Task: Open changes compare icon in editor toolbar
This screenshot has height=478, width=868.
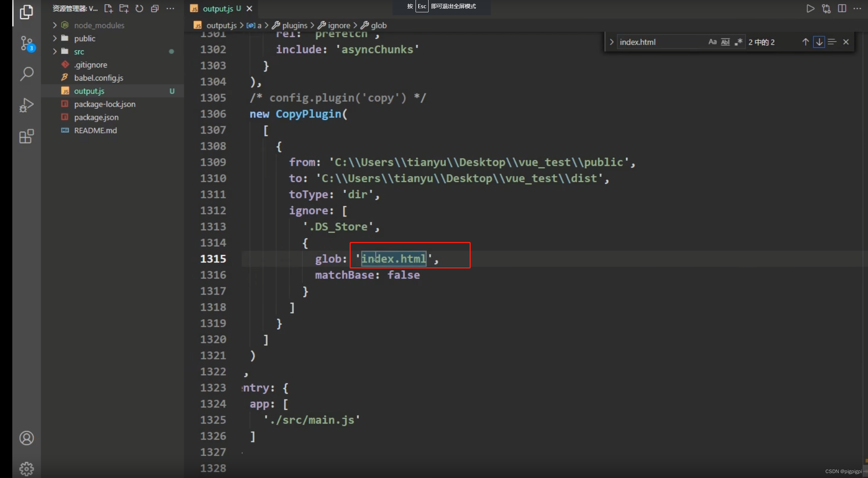Action: pos(826,9)
